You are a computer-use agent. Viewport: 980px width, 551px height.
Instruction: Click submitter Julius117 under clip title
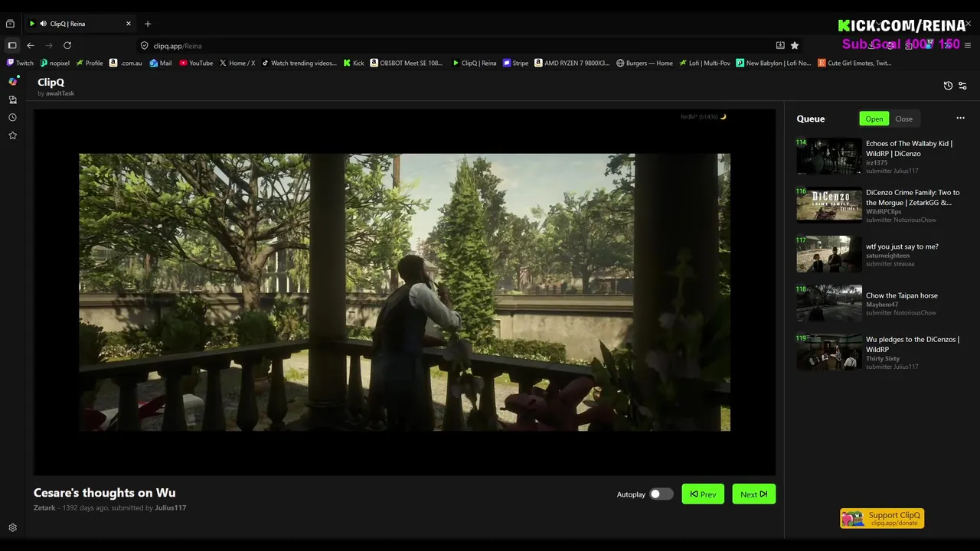pyautogui.click(x=170, y=507)
